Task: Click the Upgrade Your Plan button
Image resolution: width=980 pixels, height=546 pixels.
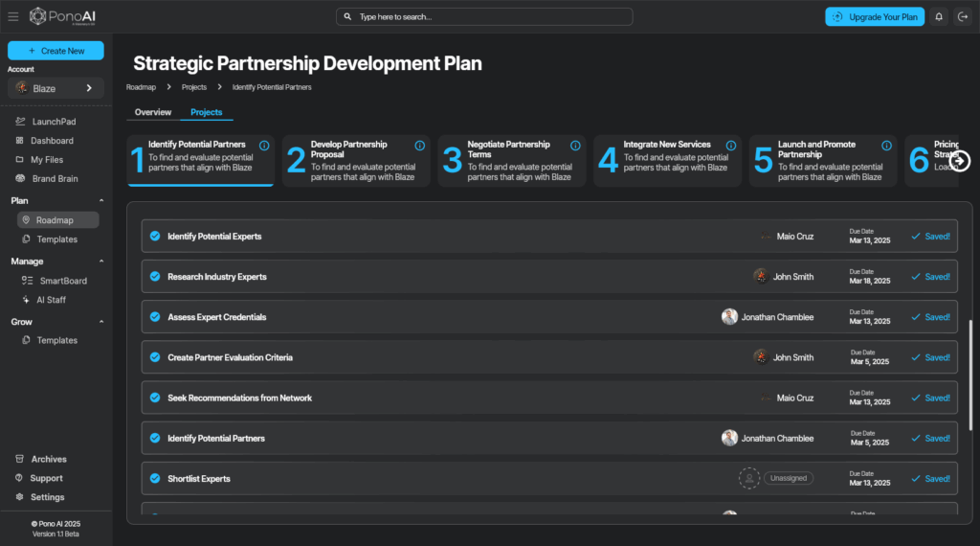Action: [877, 16]
